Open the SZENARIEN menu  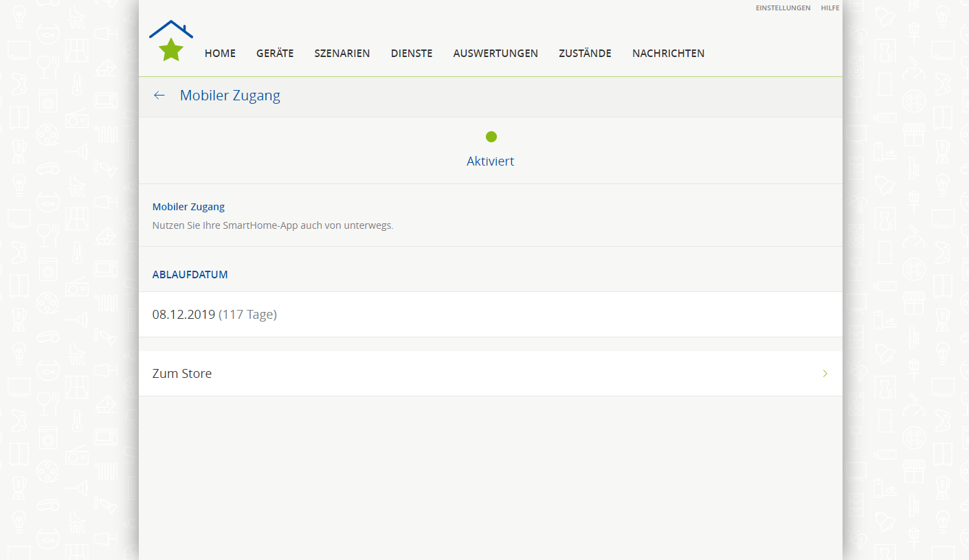[x=342, y=54]
